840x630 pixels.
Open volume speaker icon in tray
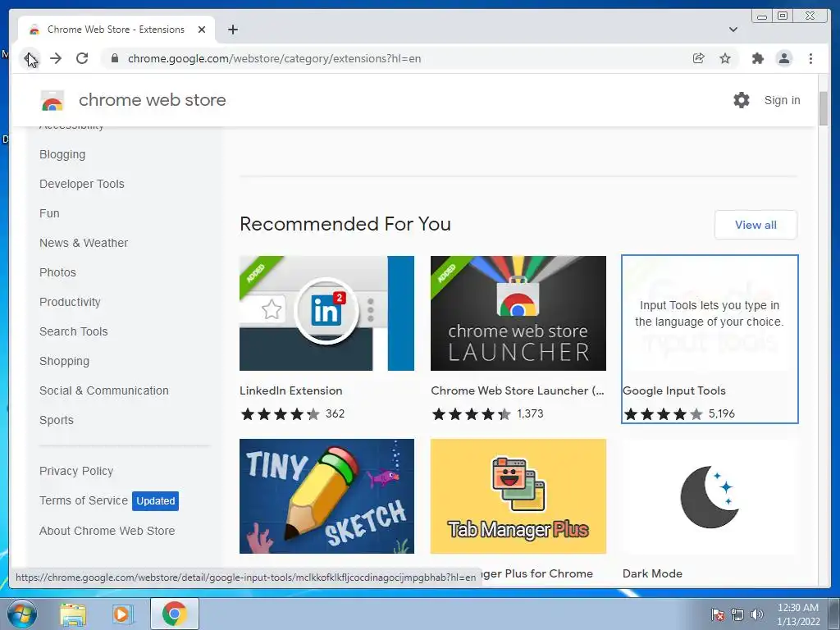coord(756,614)
